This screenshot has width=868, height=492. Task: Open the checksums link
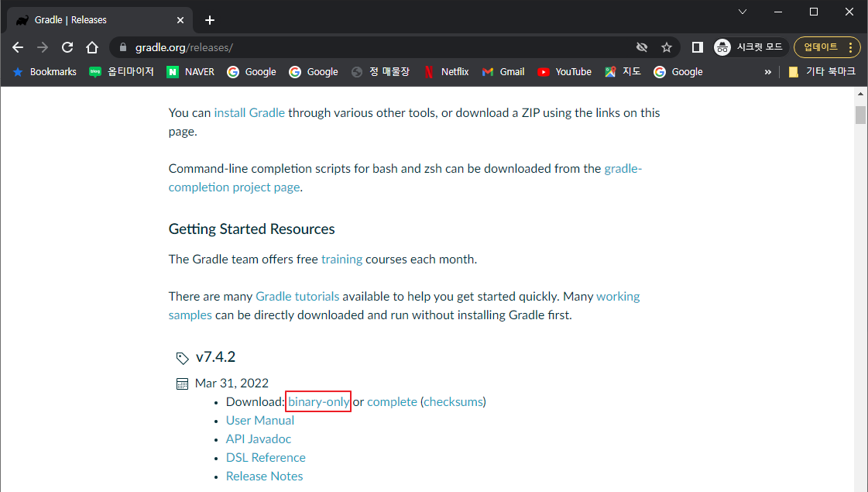[x=454, y=401]
